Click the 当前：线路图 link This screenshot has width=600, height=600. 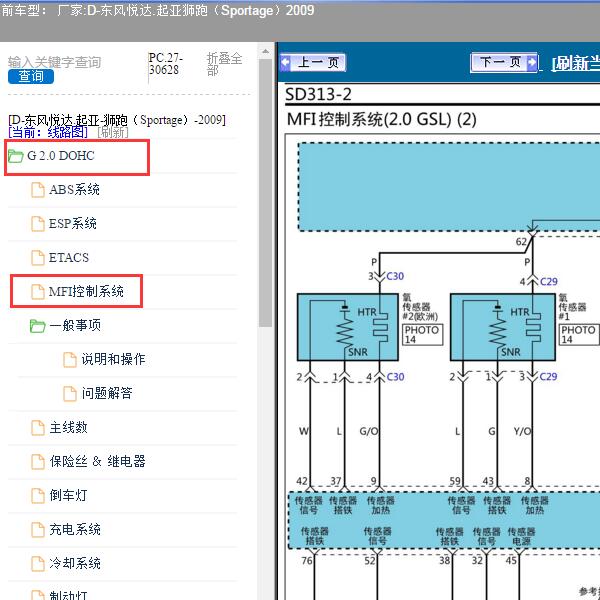(x=48, y=132)
